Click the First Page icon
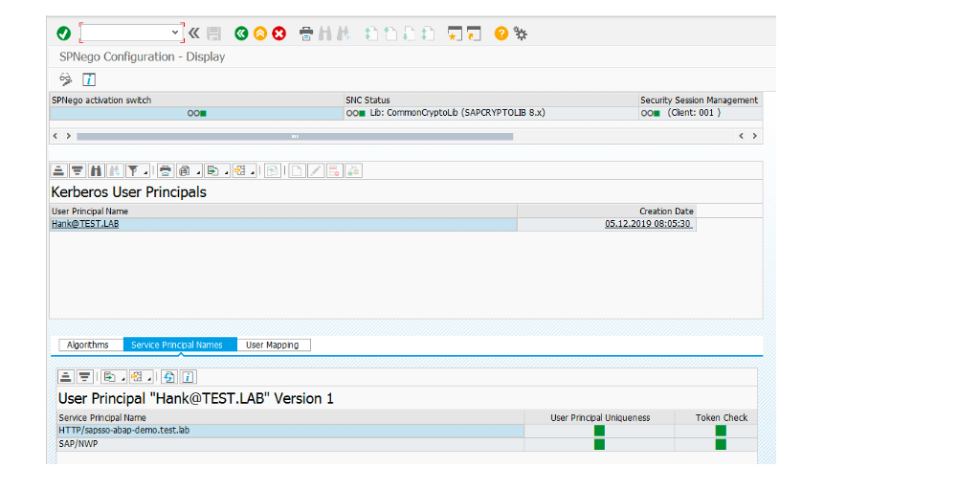Viewport: 980px width, 490px height. tap(371, 33)
